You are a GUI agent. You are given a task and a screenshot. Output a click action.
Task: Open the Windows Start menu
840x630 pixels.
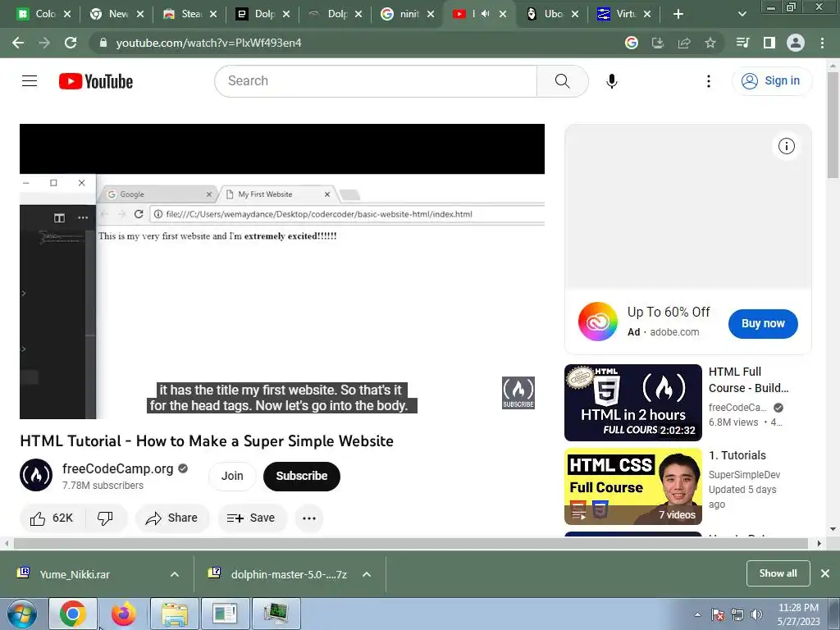pos(22,614)
